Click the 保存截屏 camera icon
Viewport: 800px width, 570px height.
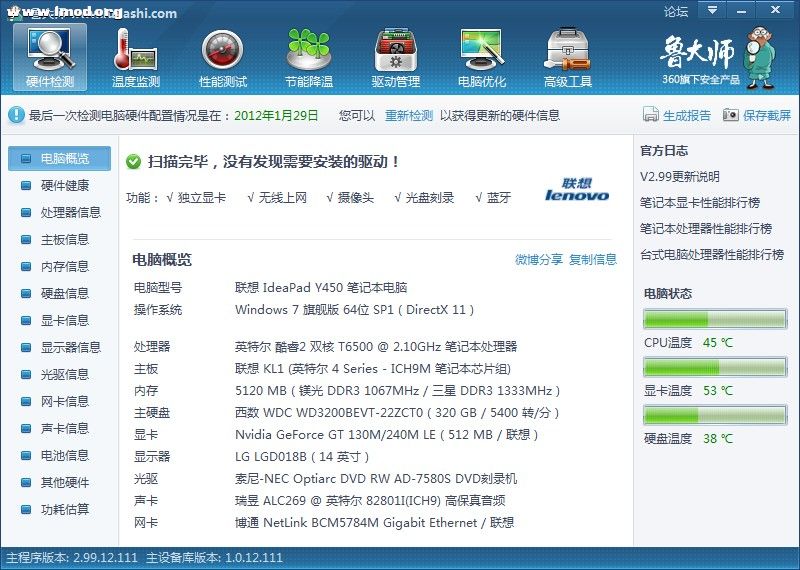click(x=731, y=116)
